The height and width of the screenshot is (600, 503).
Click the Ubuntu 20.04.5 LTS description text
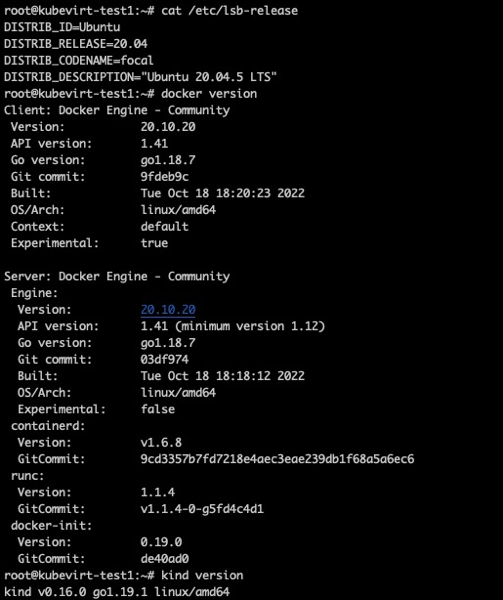(209, 77)
